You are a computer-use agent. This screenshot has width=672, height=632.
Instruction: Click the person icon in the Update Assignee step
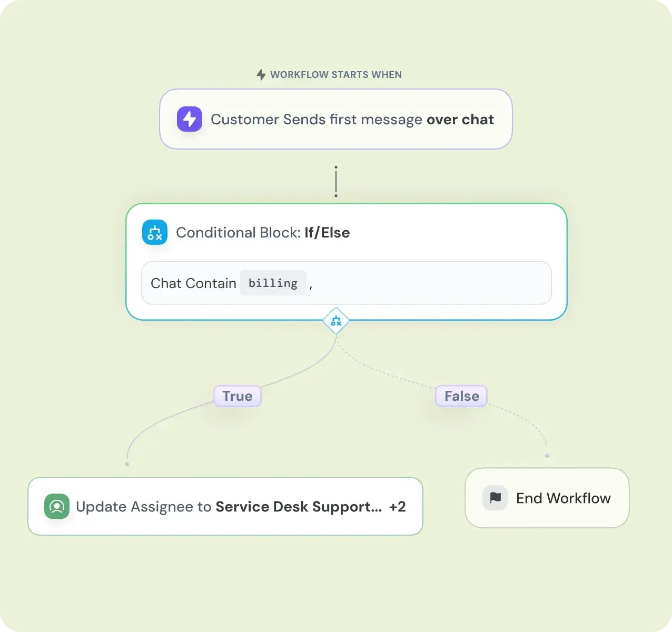click(56, 506)
